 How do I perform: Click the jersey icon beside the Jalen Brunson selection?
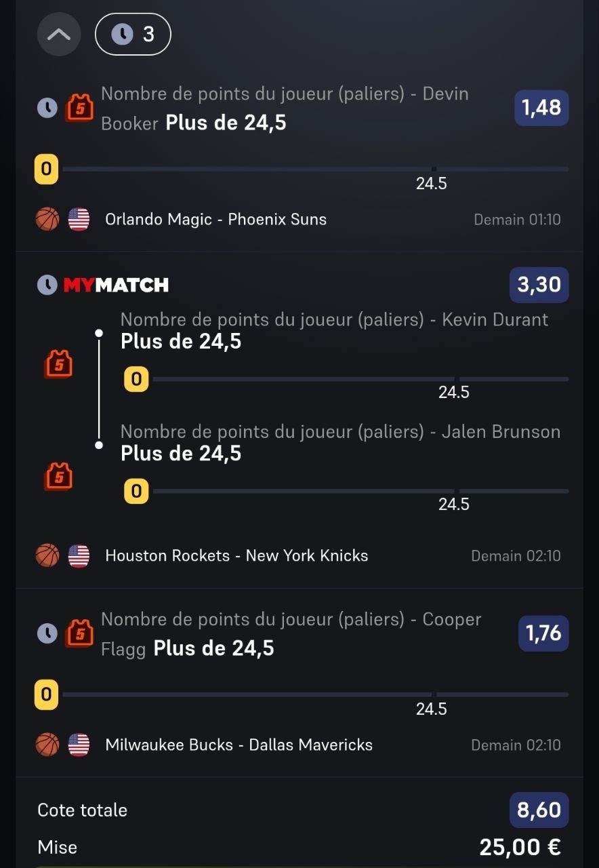[58, 477]
